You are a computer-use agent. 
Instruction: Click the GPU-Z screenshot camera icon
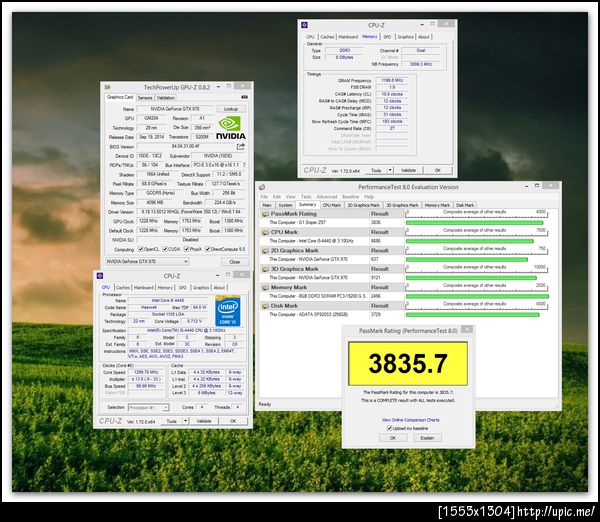[x=245, y=97]
